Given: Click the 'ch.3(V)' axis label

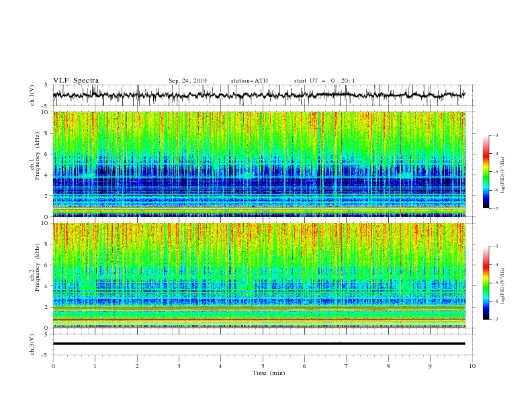Looking at the screenshot, I should [32, 345].
